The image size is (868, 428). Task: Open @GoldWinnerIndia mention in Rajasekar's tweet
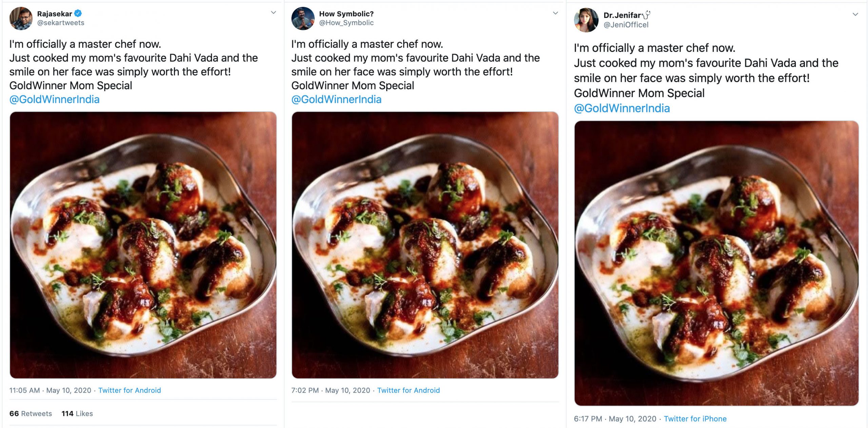[x=54, y=99]
